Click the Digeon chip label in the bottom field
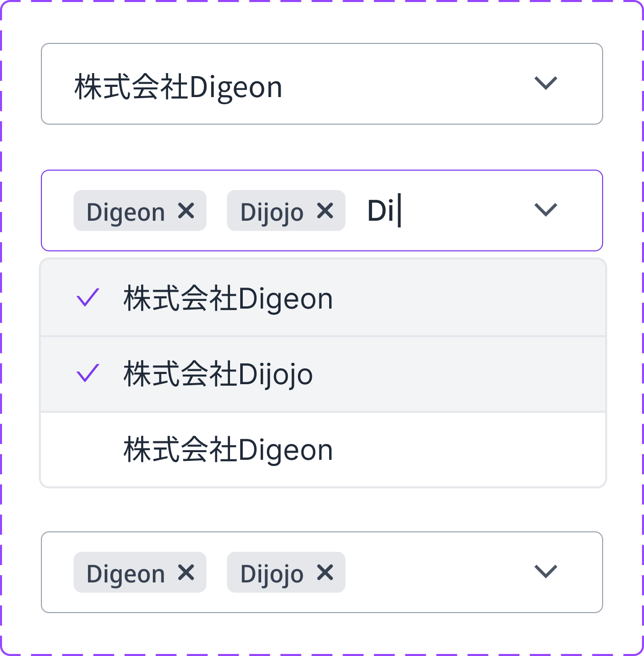This screenshot has height=656, width=644. click(126, 573)
